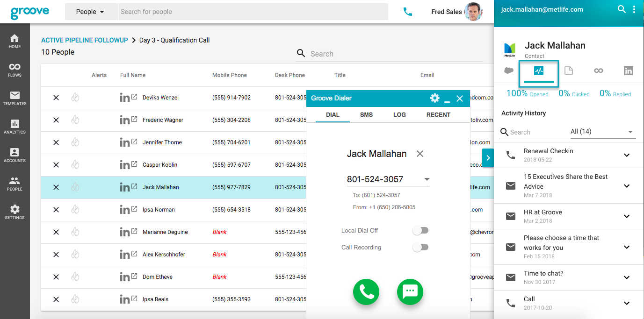Open the three-dot menu in contact panel
Screen dimensions: 644x319
[x=634, y=9]
